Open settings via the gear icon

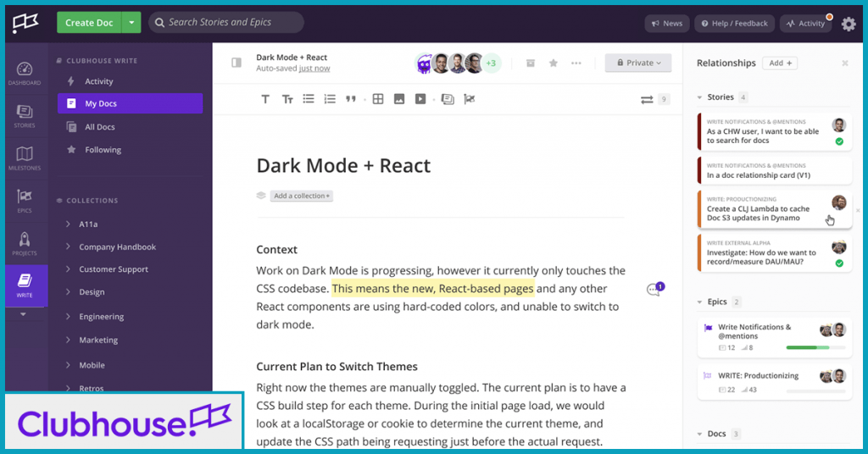(x=849, y=24)
